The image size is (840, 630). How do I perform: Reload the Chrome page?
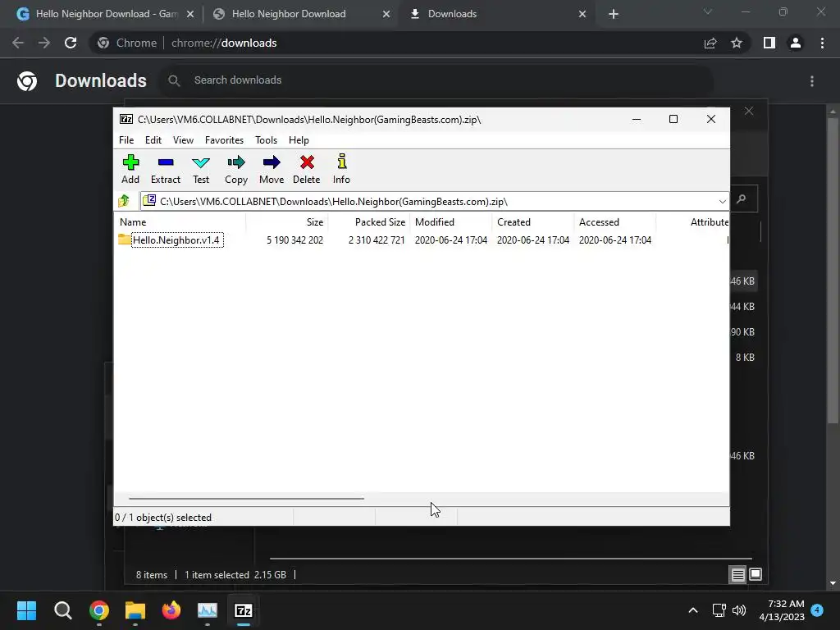click(71, 43)
